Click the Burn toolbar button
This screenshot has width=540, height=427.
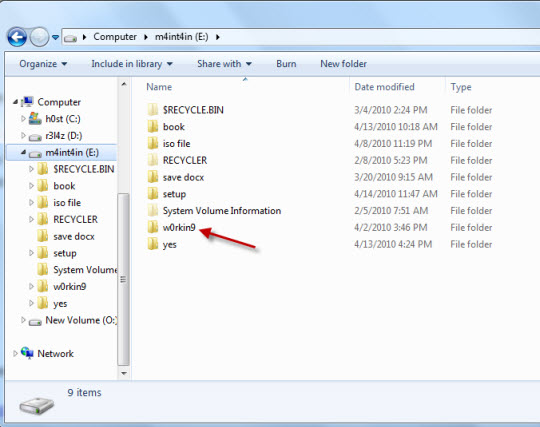pyautogui.click(x=286, y=64)
